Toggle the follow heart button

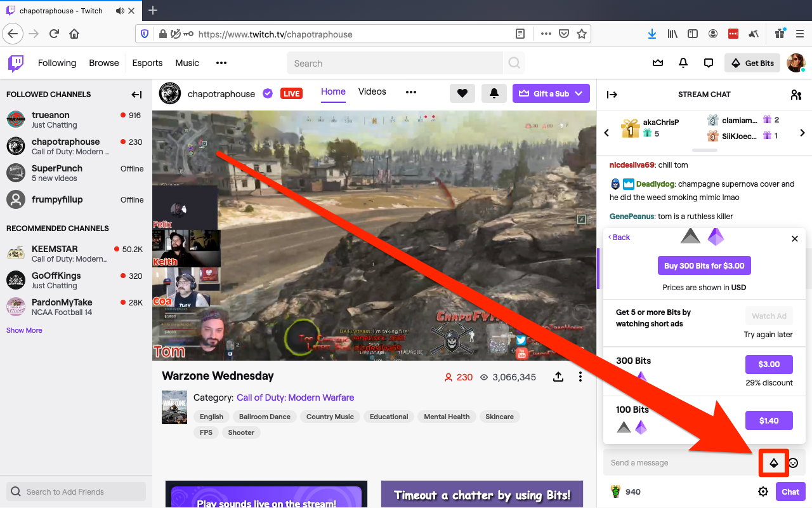tap(462, 93)
